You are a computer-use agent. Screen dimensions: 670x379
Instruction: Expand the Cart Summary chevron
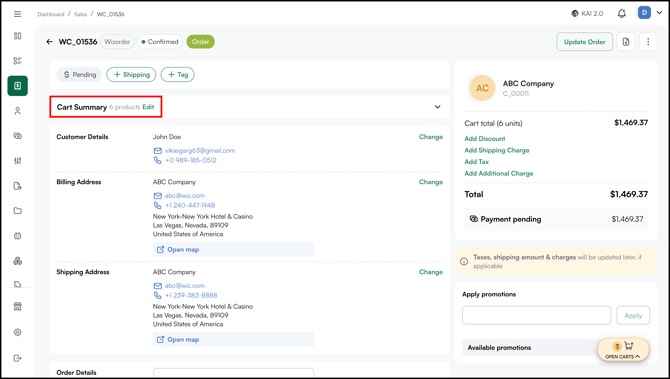pyautogui.click(x=438, y=107)
